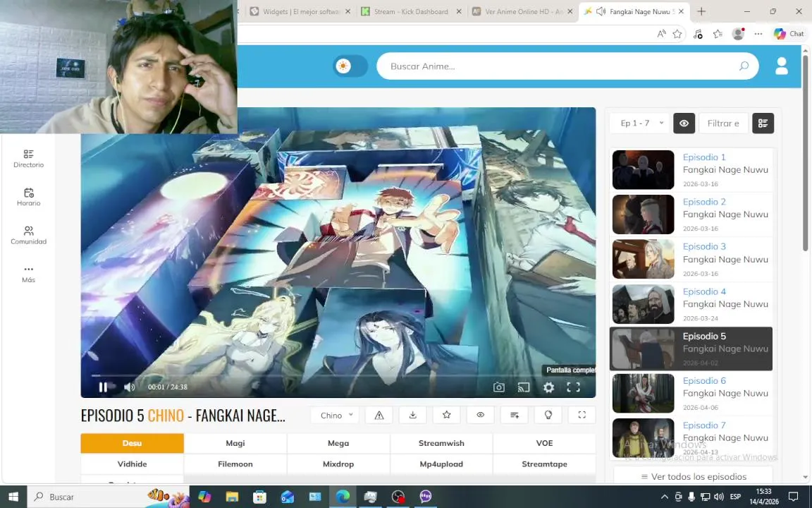Select the VOE server tab
Screen dimensions: 812x508
pyautogui.click(x=544, y=443)
